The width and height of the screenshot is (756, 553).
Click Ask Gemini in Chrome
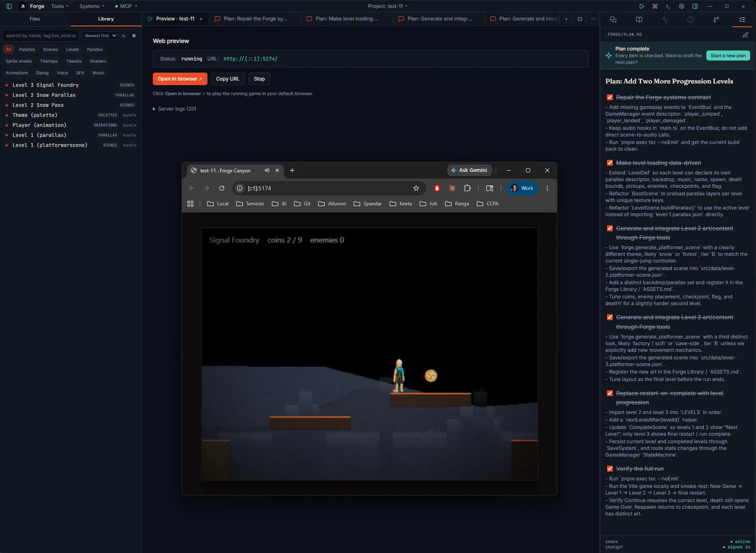(x=469, y=170)
